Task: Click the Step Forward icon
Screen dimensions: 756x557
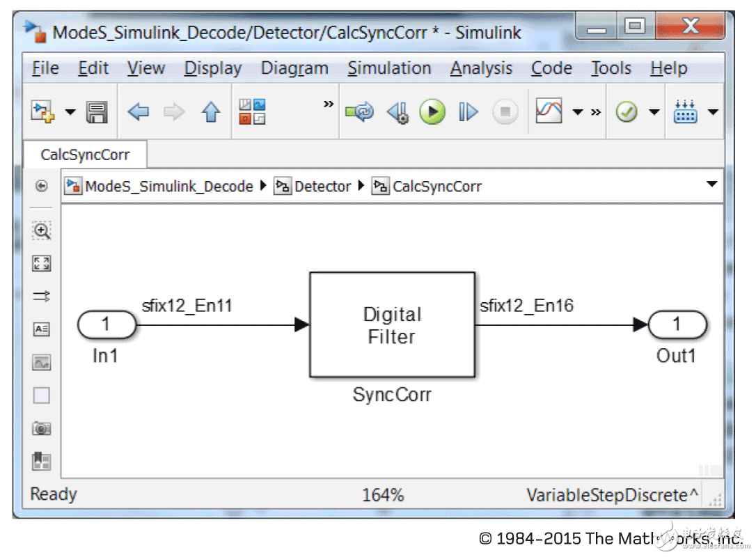Action: pos(468,111)
